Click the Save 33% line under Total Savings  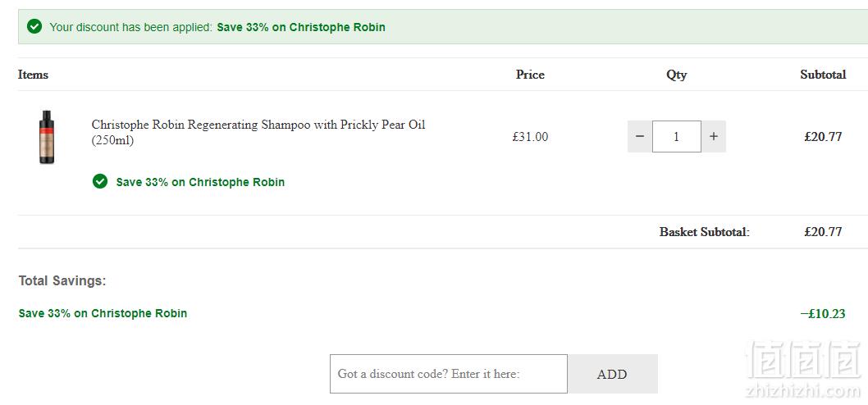click(x=103, y=313)
